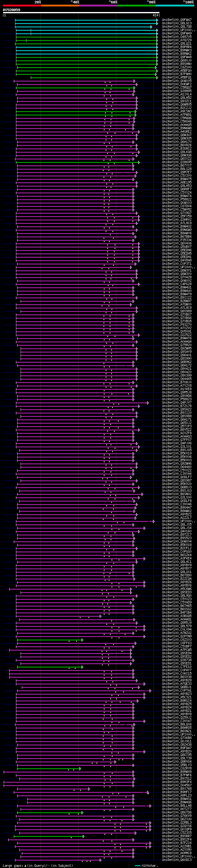
Task: Click the cyan alignment bar for UniRef100_Q9FW47
Action: click(86, 20)
